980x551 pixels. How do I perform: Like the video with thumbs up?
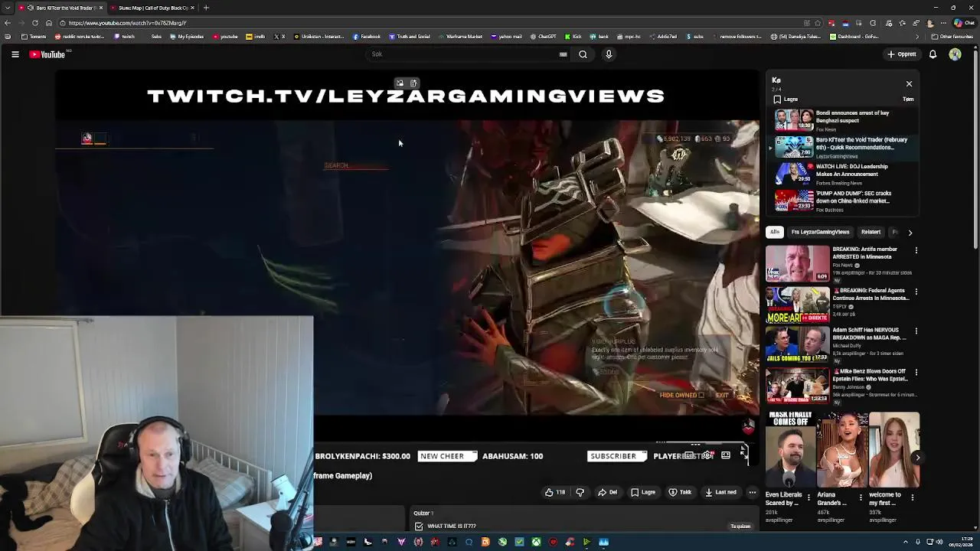(x=555, y=492)
